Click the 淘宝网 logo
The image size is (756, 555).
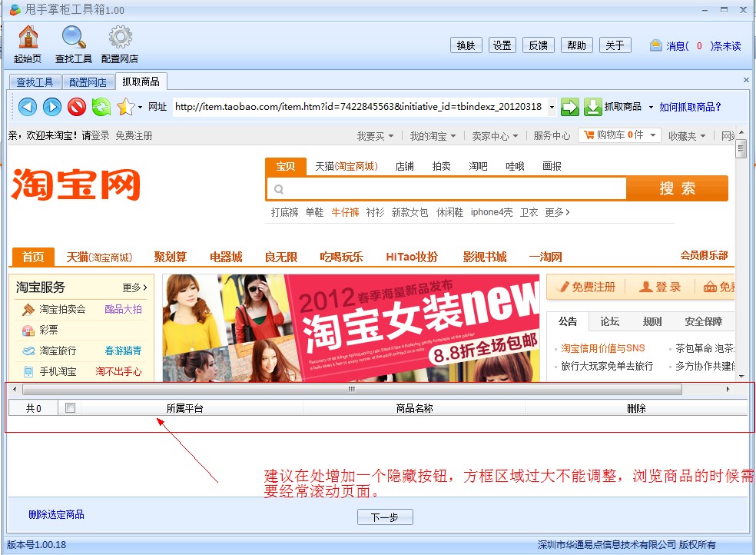[x=76, y=184]
